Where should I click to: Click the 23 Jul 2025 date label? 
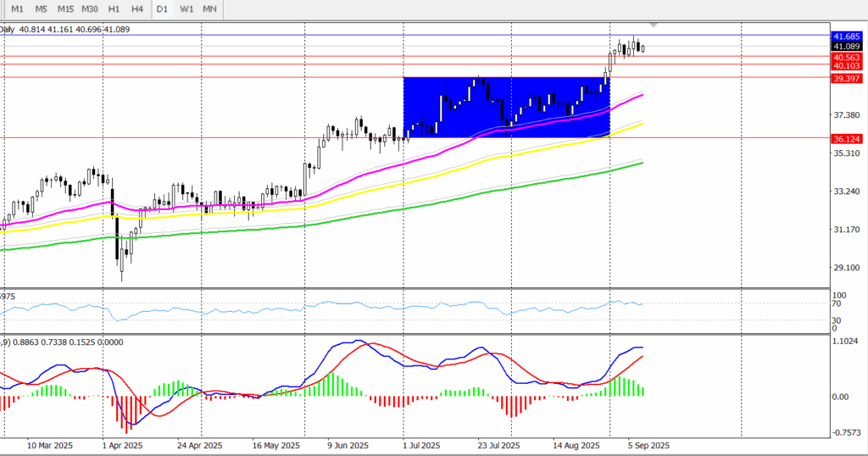[498, 445]
